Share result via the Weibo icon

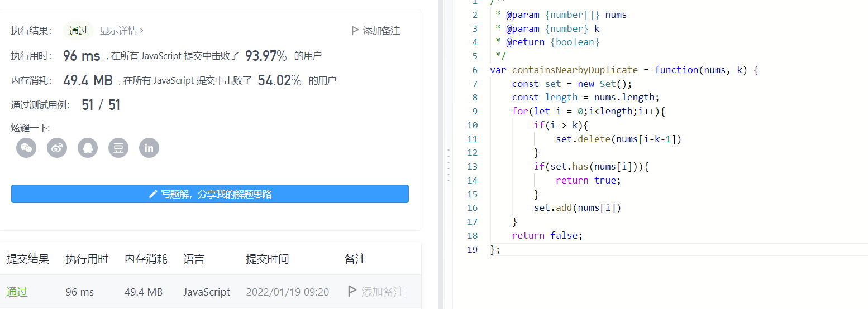coord(57,148)
